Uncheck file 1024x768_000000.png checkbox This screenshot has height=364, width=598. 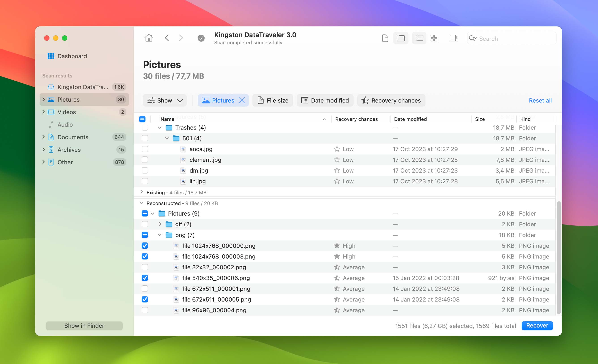(145, 246)
